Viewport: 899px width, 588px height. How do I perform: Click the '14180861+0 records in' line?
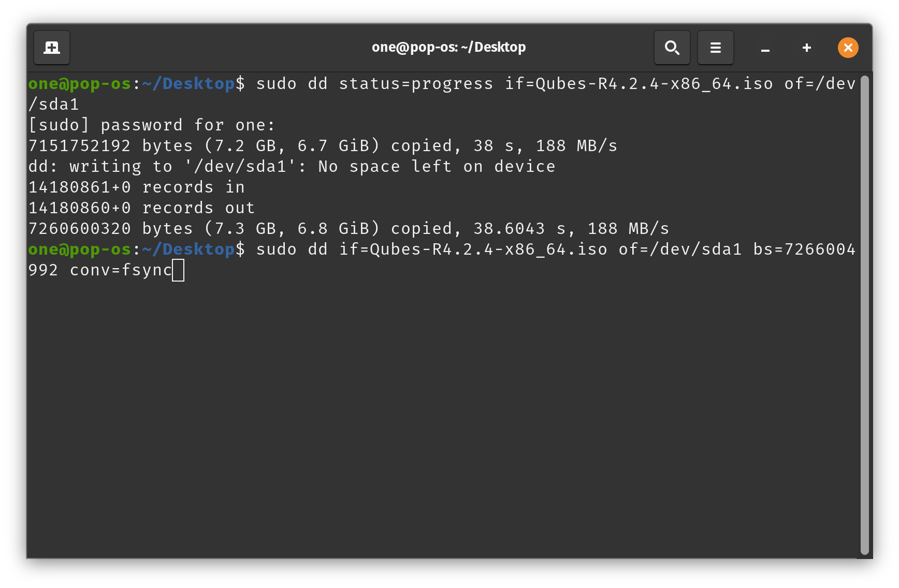click(x=136, y=187)
